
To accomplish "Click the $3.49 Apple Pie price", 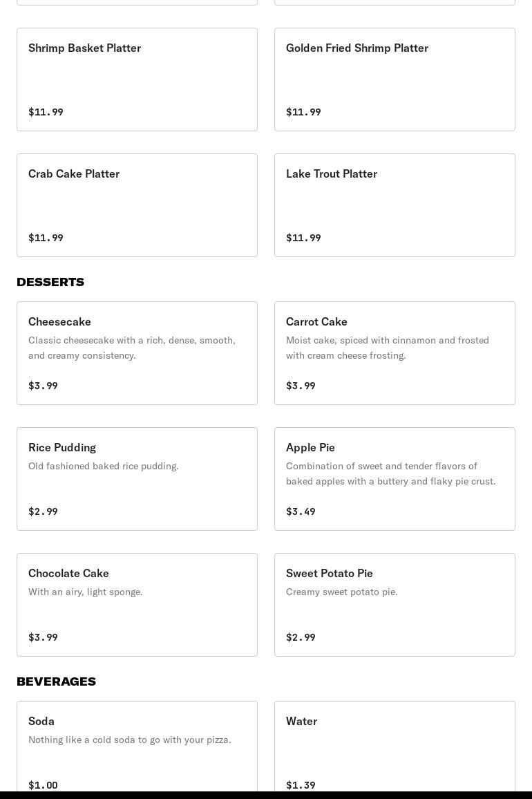I will [301, 511].
